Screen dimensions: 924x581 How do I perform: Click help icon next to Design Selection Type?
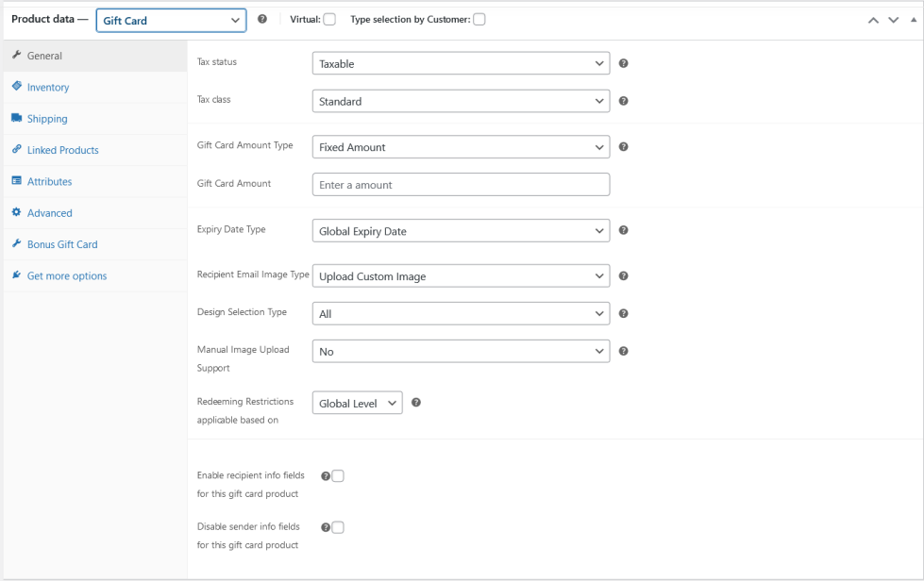pyautogui.click(x=623, y=313)
